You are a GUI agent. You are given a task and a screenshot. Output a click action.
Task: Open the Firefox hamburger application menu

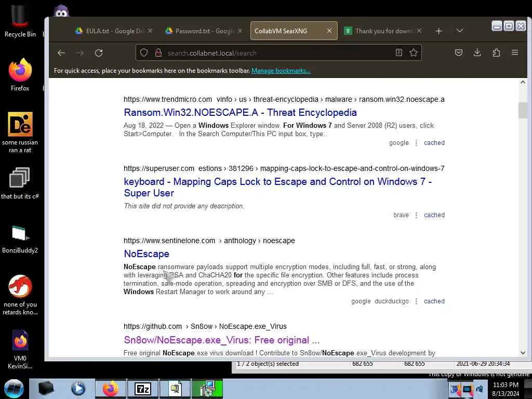pyautogui.click(x=515, y=52)
